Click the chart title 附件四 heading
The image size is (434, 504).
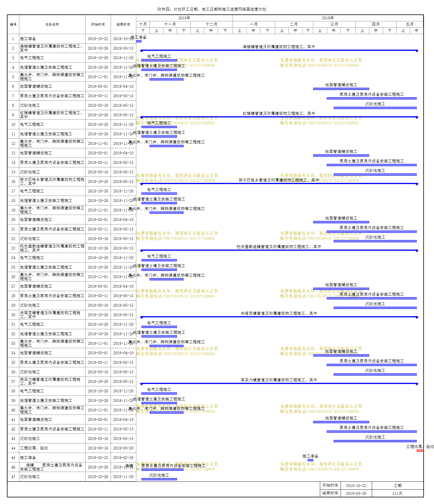(212, 9)
